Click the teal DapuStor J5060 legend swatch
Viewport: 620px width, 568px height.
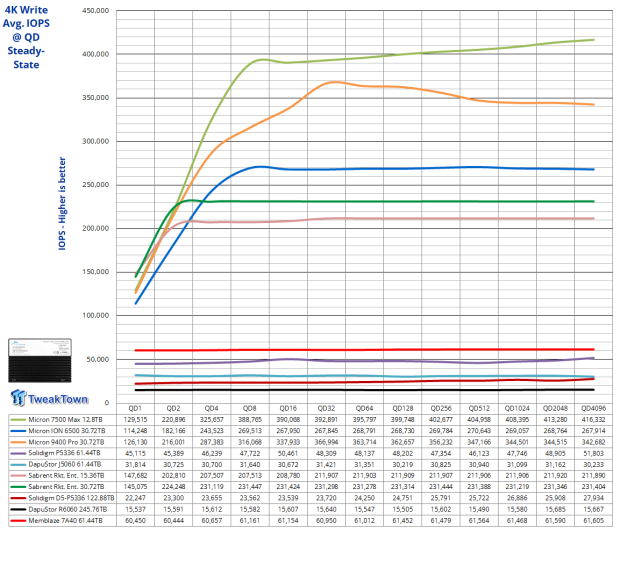18,464
